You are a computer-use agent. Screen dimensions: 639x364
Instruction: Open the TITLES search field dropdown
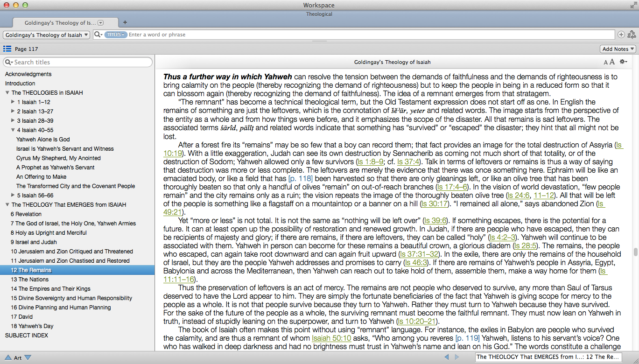tap(116, 35)
